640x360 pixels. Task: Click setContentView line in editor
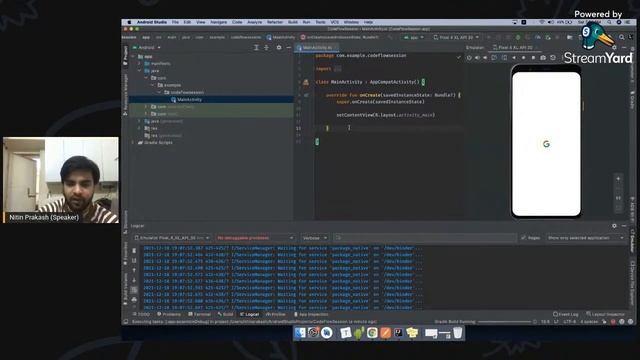click(385, 115)
